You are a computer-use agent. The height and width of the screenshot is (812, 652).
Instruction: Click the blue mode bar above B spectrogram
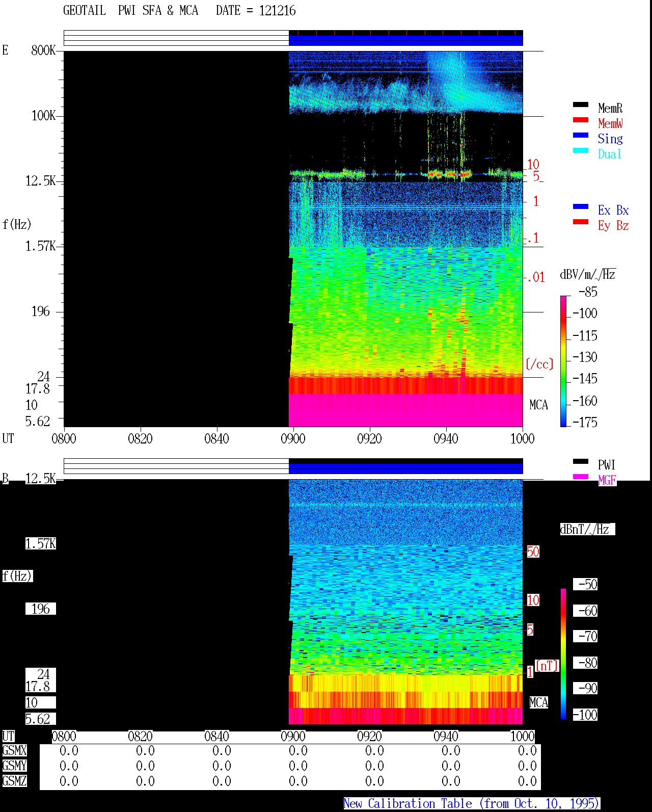[405, 468]
